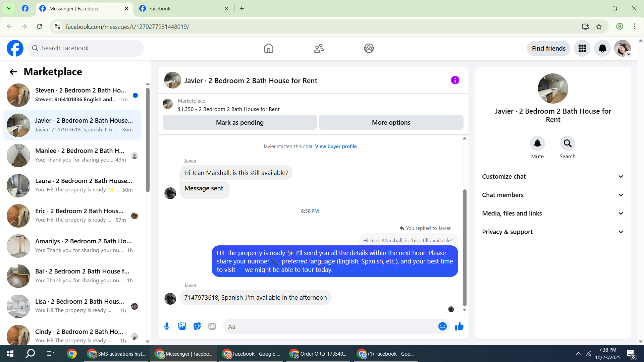Open the sticker picker icon

point(197,326)
